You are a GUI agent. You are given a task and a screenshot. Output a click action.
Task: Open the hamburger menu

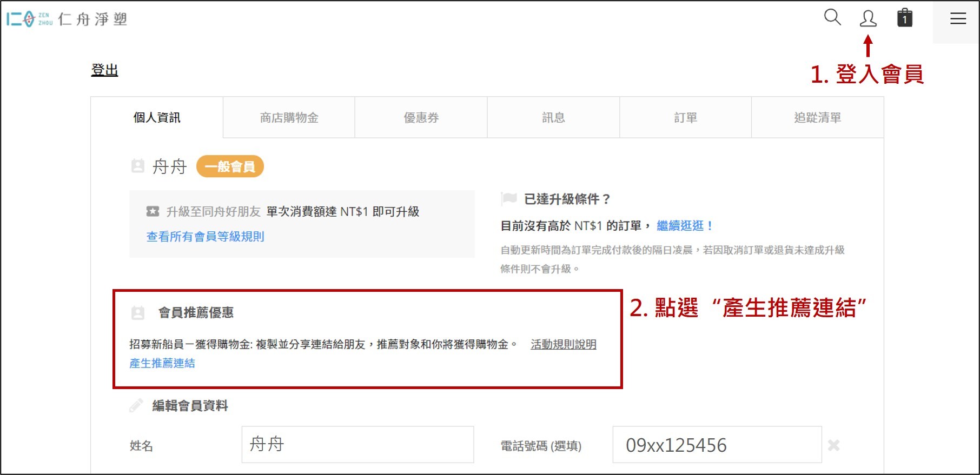coord(958,19)
